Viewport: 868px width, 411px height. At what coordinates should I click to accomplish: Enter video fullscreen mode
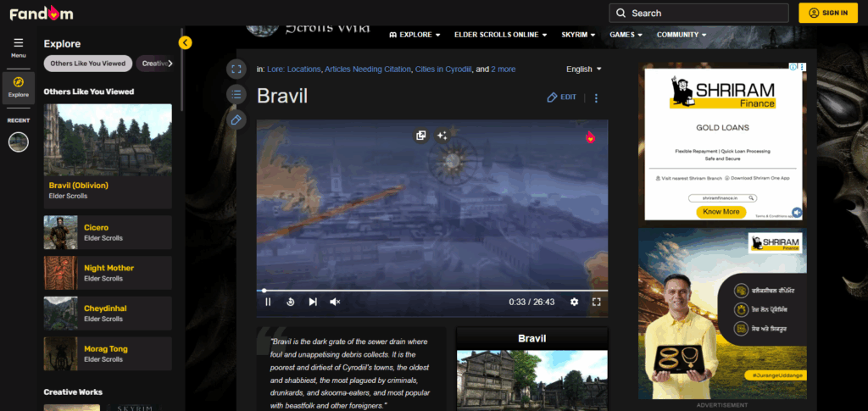pyautogui.click(x=596, y=302)
